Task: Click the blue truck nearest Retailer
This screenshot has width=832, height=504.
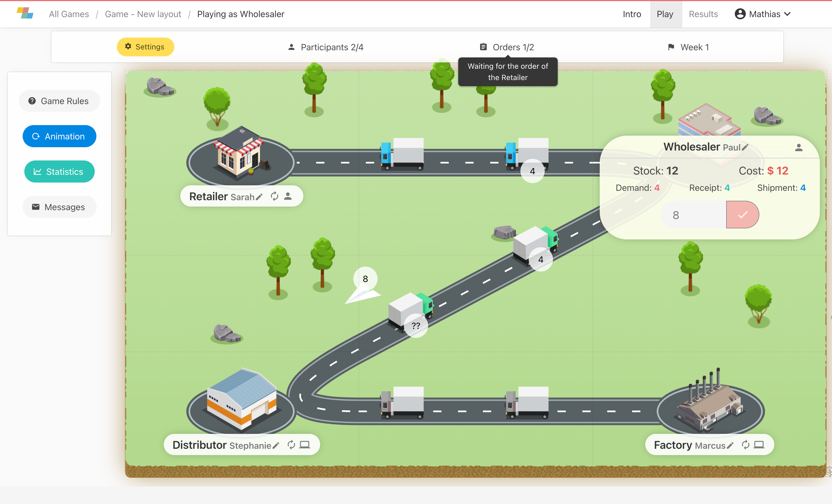Action: pyautogui.click(x=402, y=154)
